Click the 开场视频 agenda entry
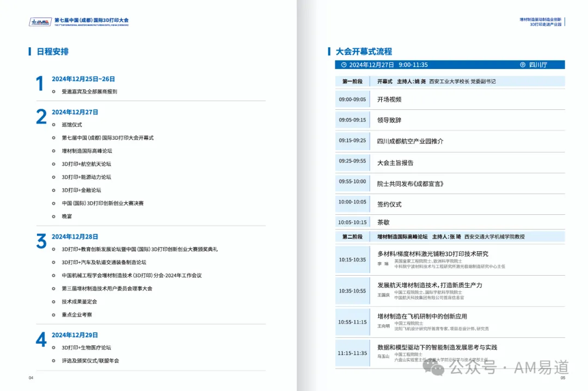 pyautogui.click(x=389, y=100)
